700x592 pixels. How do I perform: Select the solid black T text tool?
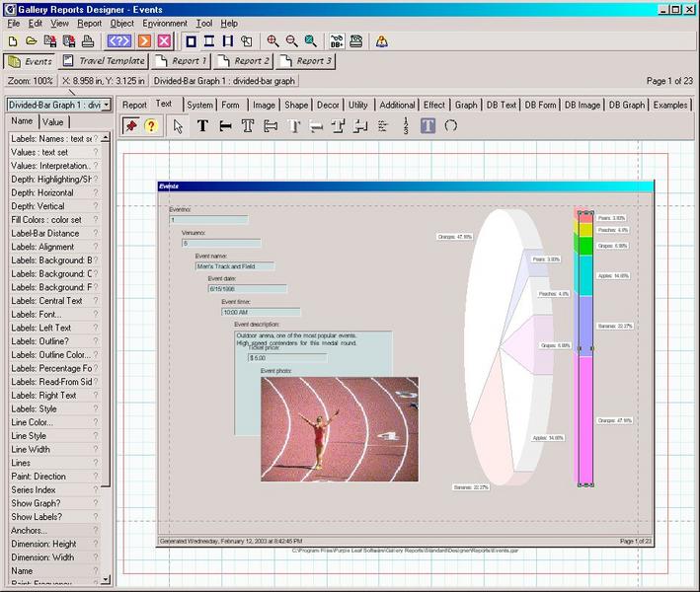(x=202, y=126)
